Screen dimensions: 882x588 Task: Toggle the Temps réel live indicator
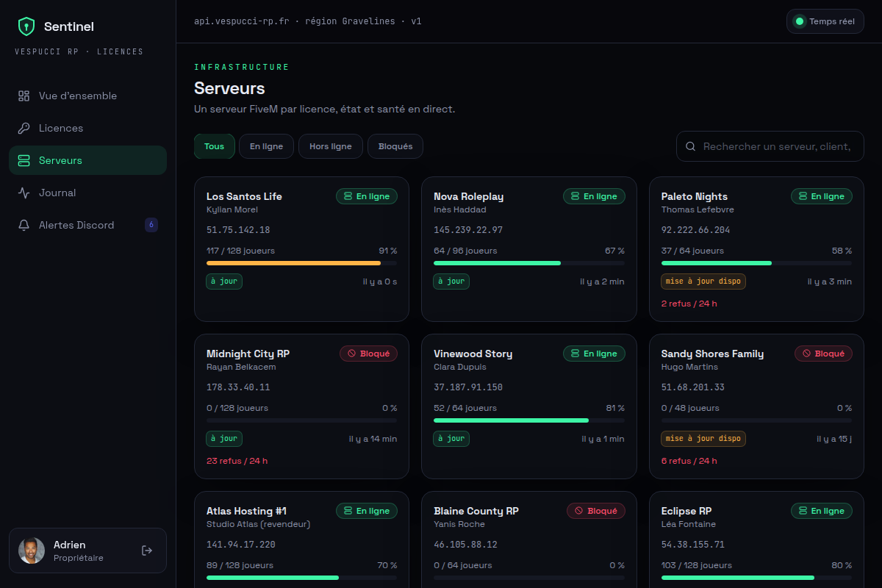click(x=825, y=21)
